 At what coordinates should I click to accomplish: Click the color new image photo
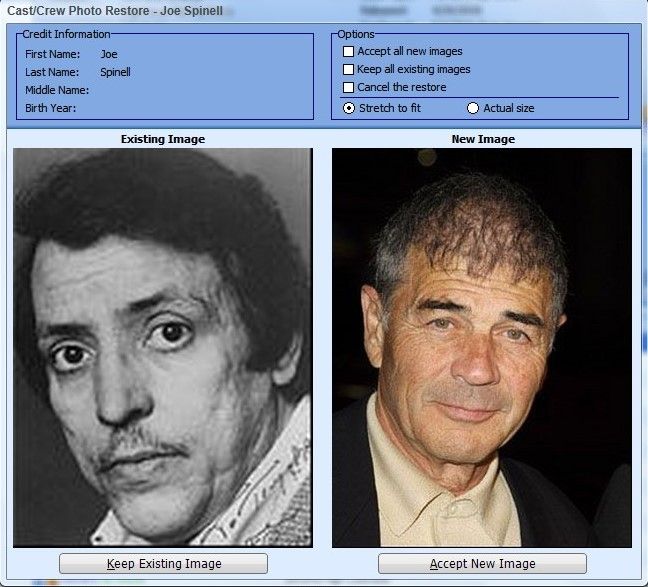[x=481, y=347]
